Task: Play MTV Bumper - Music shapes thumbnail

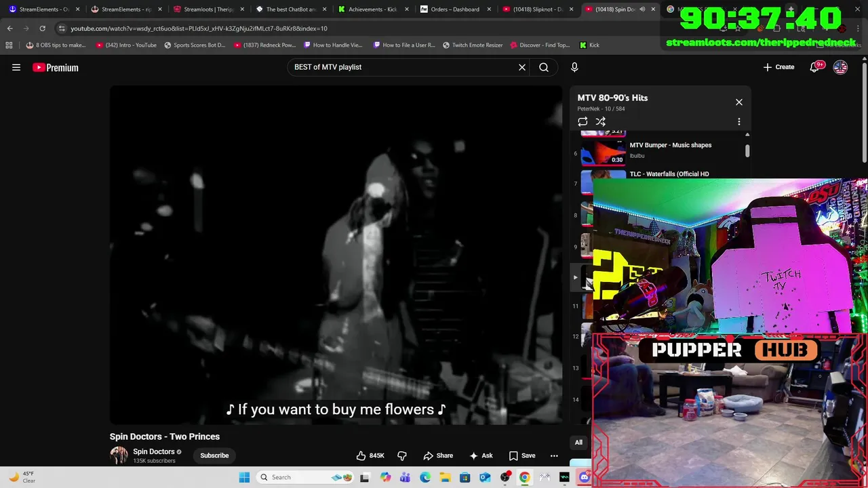Action: pyautogui.click(x=603, y=153)
